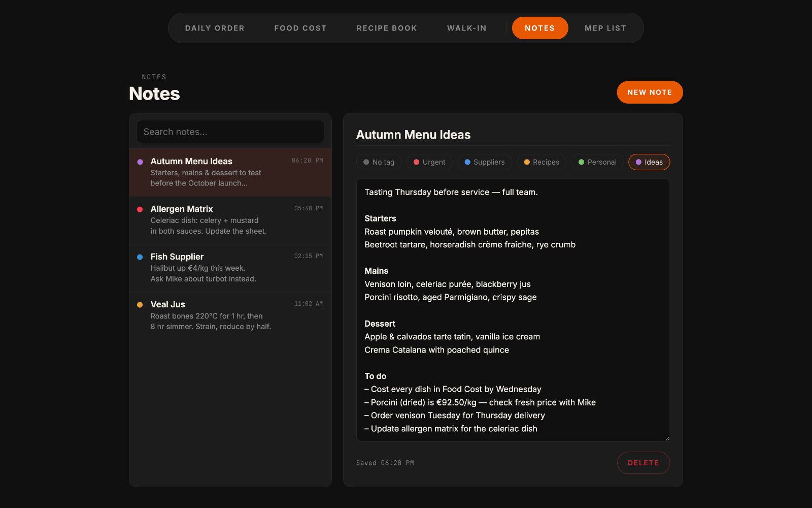The image size is (812, 508).
Task: Click the 11:02 AM timestamp on Veal Jus
Action: point(309,304)
